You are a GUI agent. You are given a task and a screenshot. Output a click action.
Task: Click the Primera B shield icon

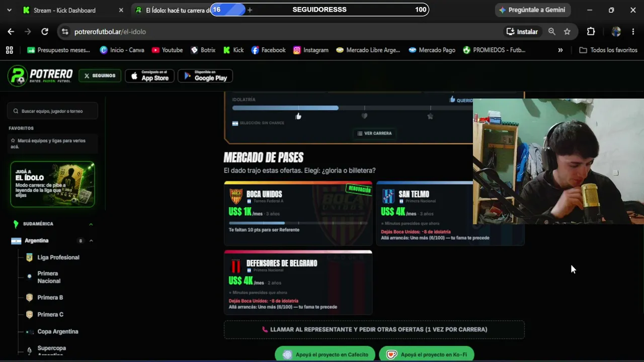tap(29, 298)
